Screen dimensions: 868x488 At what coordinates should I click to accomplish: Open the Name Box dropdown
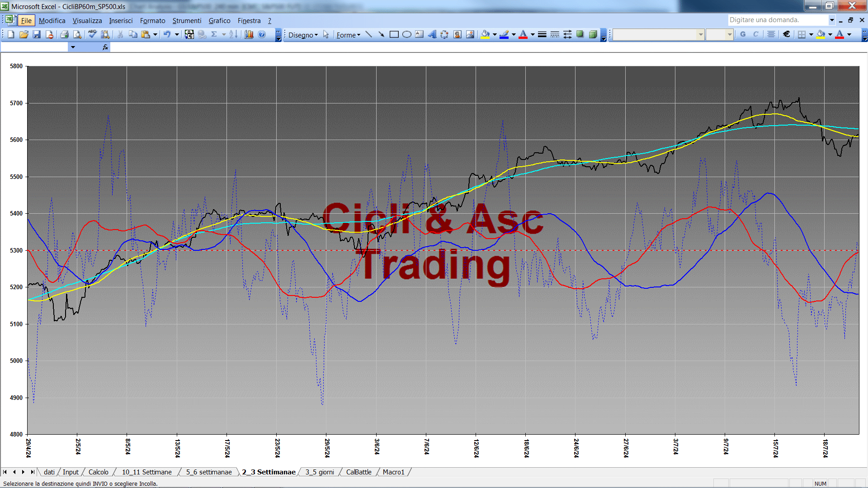[x=73, y=47]
